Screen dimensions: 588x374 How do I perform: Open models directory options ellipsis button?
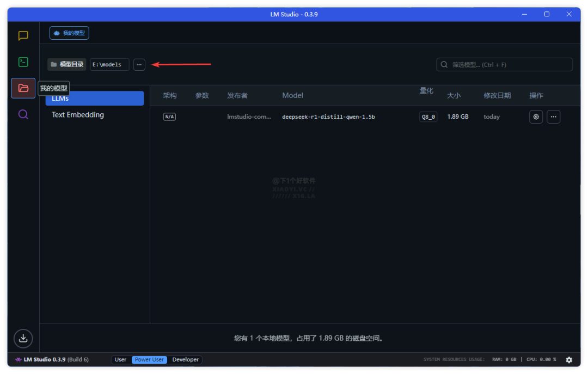click(139, 65)
